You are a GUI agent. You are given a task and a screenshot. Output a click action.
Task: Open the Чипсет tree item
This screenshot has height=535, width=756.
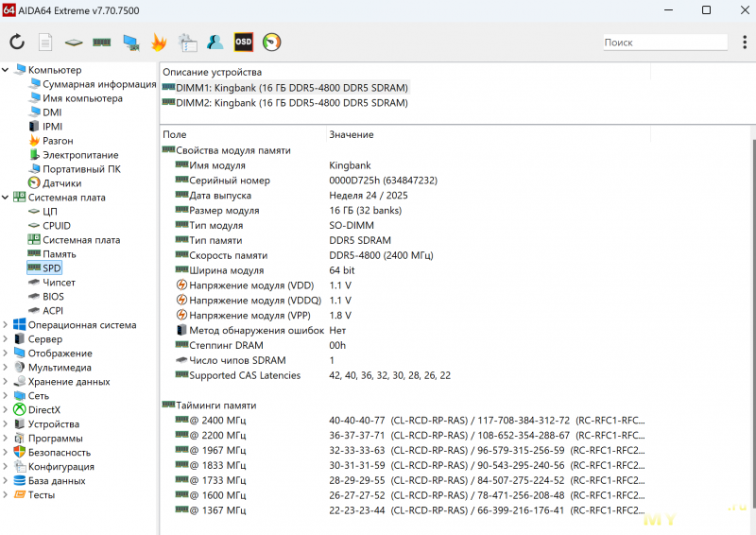[59, 283]
